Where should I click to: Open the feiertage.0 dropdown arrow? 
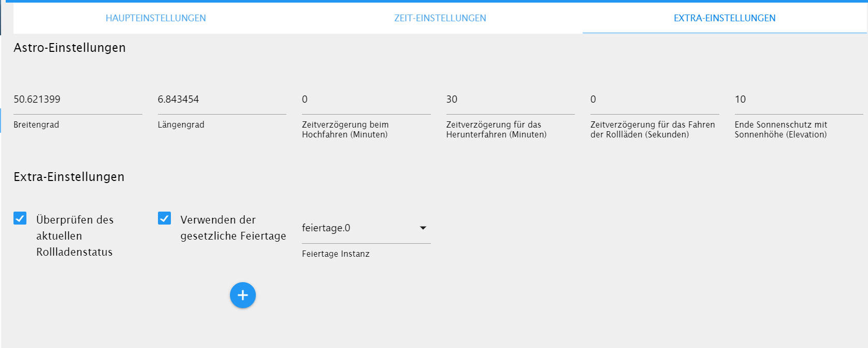pos(423,228)
